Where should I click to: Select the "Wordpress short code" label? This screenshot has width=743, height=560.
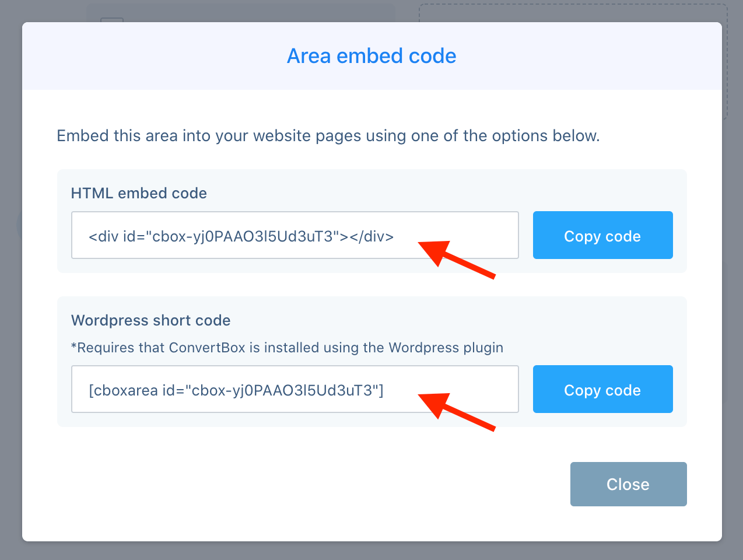tap(150, 320)
